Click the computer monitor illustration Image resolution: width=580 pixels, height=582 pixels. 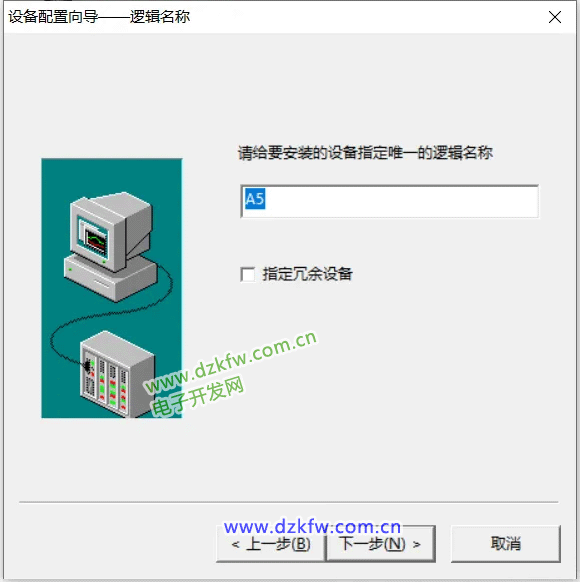(x=110, y=231)
